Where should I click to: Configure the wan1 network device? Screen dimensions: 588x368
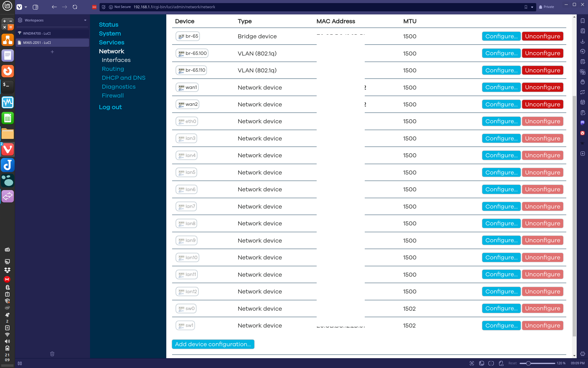(501, 87)
